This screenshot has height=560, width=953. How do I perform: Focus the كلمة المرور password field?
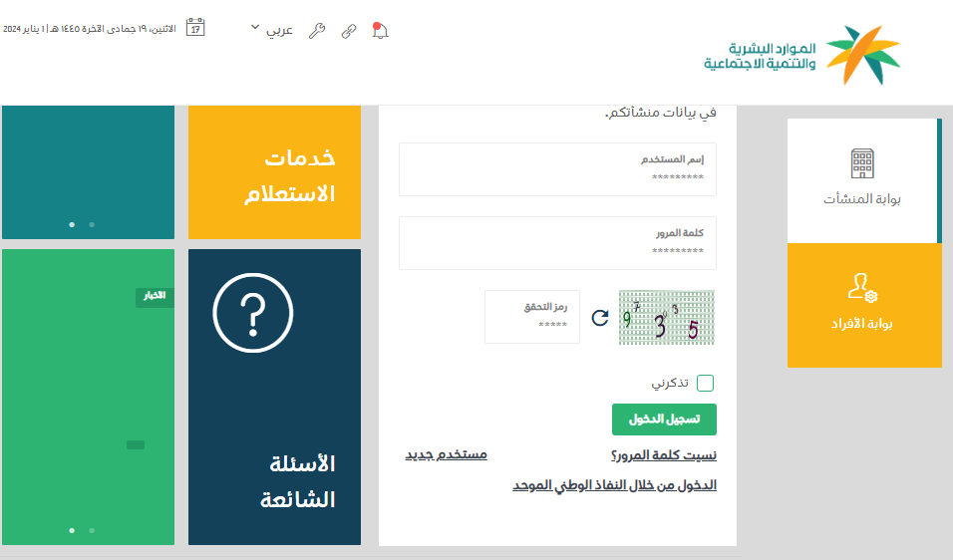[x=557, y=243]
